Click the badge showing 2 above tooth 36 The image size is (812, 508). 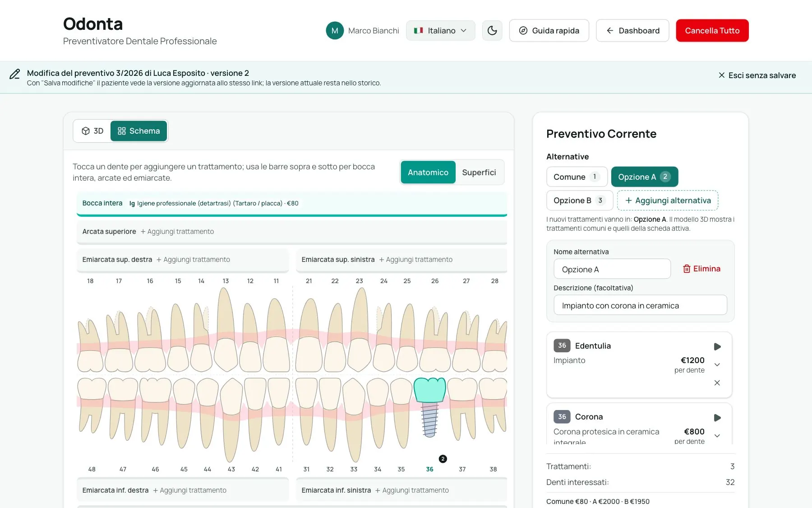coord(443,459)
